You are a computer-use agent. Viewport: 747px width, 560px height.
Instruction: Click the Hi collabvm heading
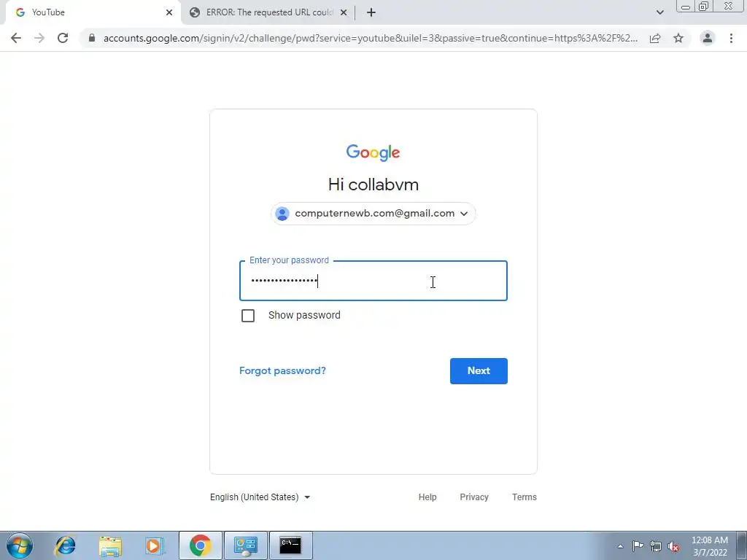373,184
